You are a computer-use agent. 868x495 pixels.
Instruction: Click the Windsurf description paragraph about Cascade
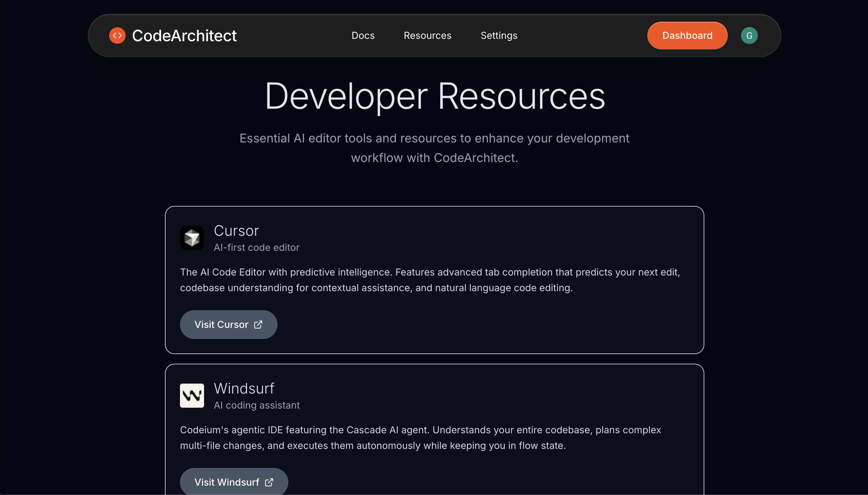pos(420,437)
